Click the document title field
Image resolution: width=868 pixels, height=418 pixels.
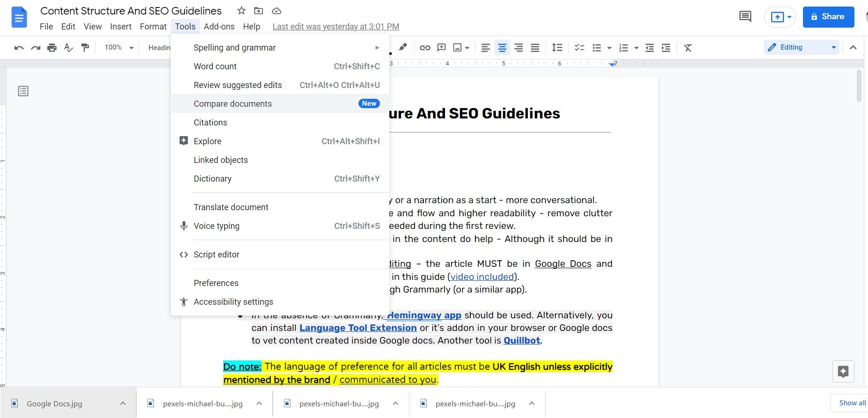[131, 11]
